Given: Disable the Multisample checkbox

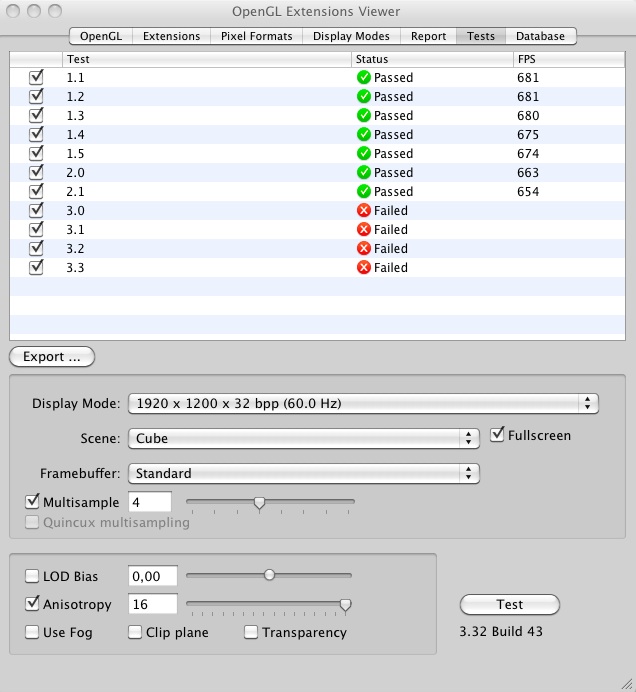Looking at the screenshot, I should [x=32, y=502].
